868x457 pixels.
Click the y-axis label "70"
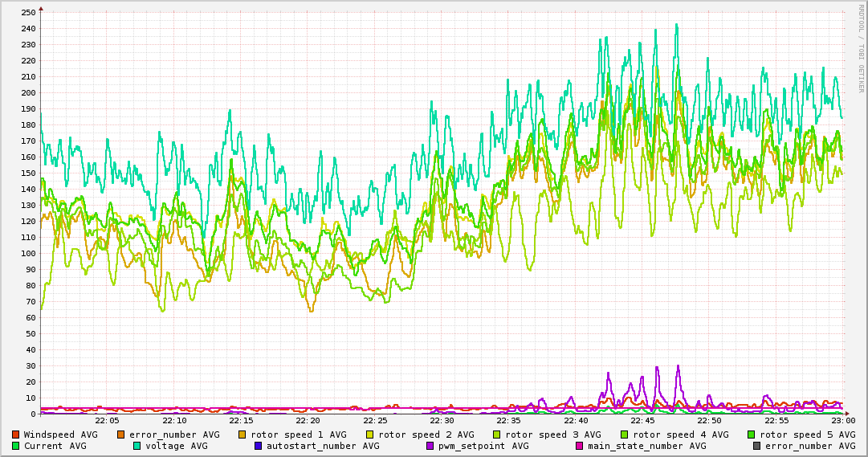pos(31,301)
